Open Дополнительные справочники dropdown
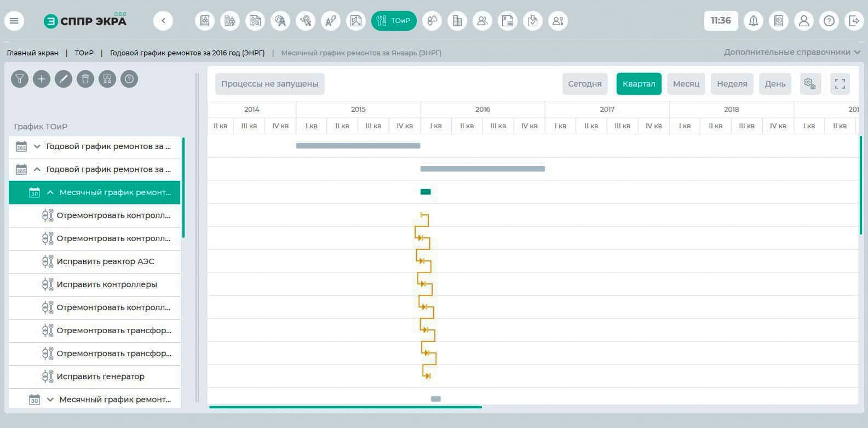 click(792, 52)
